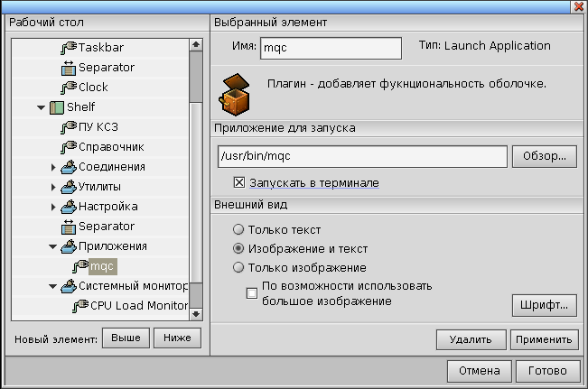588x389 pixels.
Task: Select the first Separator icon under Taskbar
Action: pyautogui.click(x=69, y=68)
